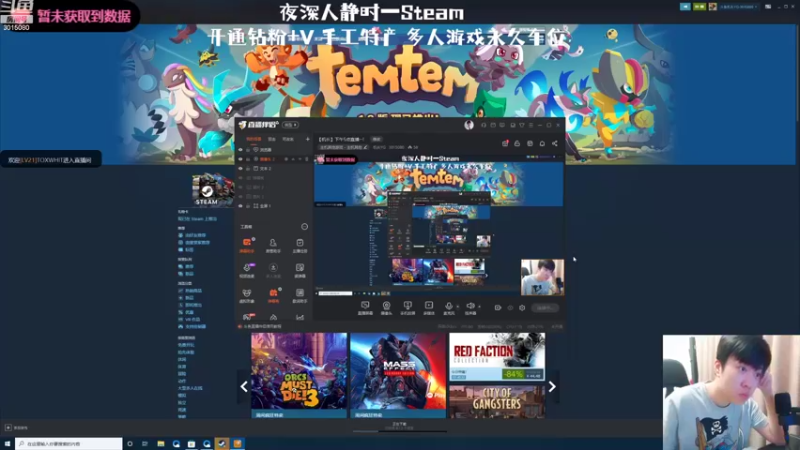The height and width of the screenshot is (450, 800).
Task: Open the red-badged icon in the streaming app header
Action: point(505,143)
